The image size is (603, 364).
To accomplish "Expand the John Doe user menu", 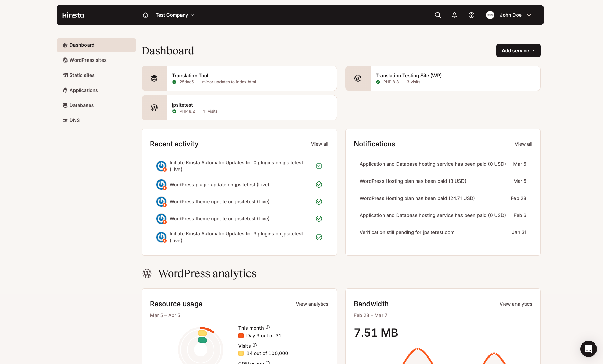I will tap(509, 15).
